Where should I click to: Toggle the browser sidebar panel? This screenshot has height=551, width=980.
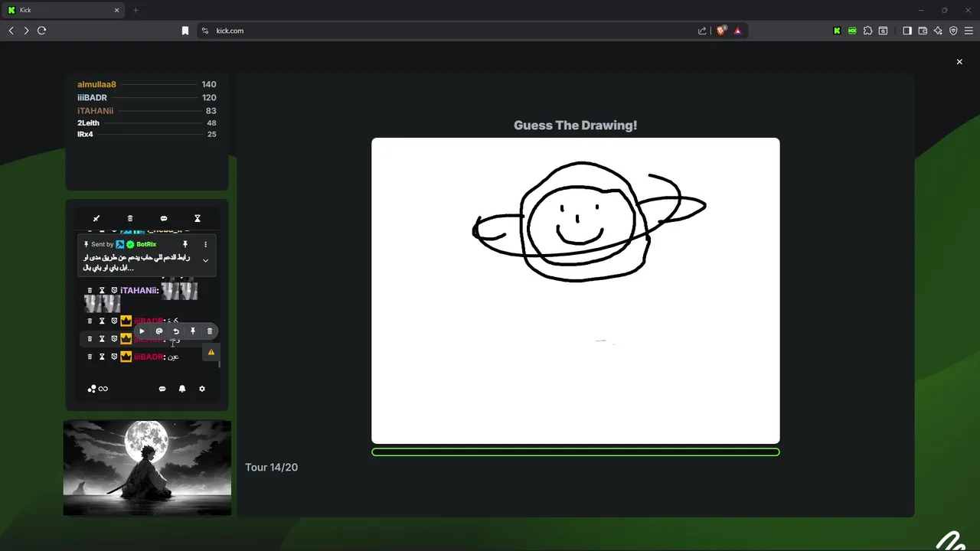tap(907, 31)
